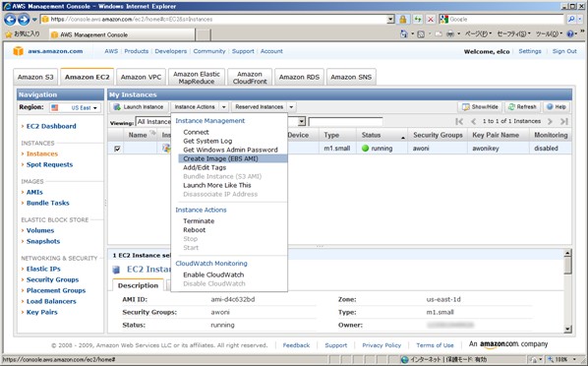The height and width of the screenshot is (366, 588).
Task: Sort by the Status column header
Action: point(382,135)
